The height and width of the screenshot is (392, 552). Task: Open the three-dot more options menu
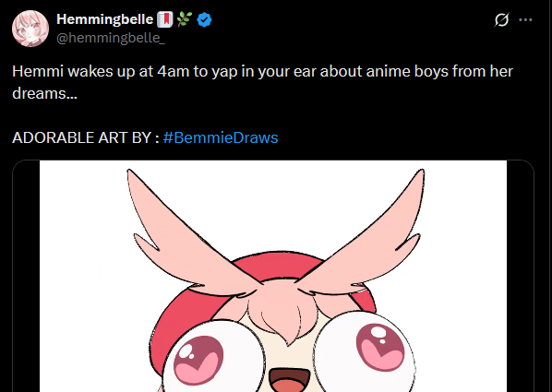pyautogui.click(x=525, y=19)
